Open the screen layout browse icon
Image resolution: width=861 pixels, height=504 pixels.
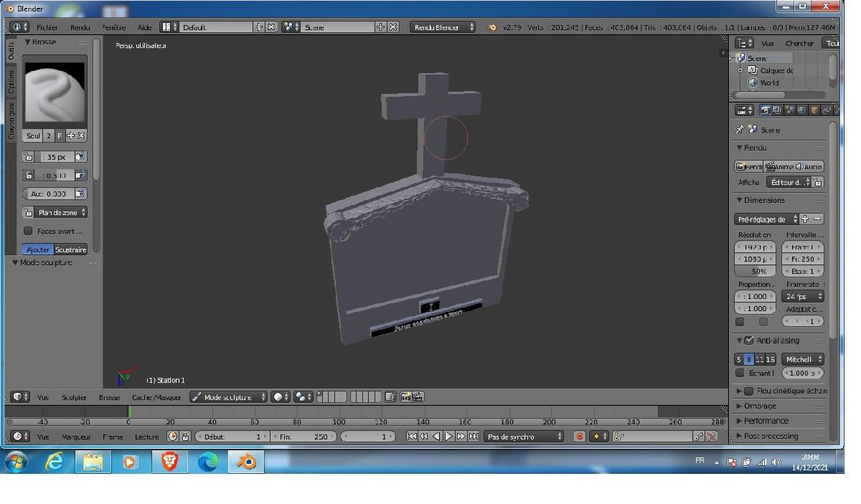169,27
